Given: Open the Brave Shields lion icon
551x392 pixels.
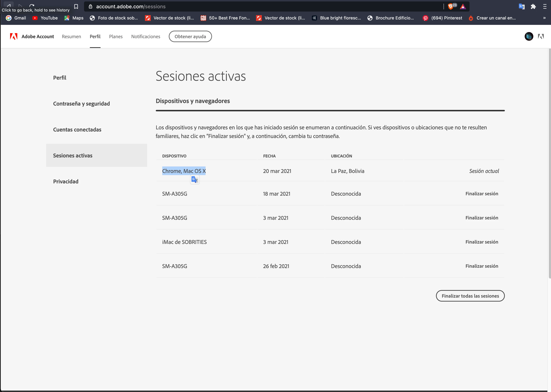Looking at the screenshot, I should pyautogui.click(x=451, y=6).
